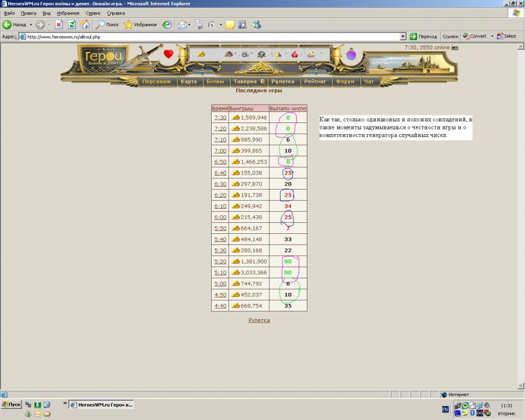Image resolution: width=525 pixels, height=420 pixels.
Task: Click the Переход go button
Action: pos(423,37)
